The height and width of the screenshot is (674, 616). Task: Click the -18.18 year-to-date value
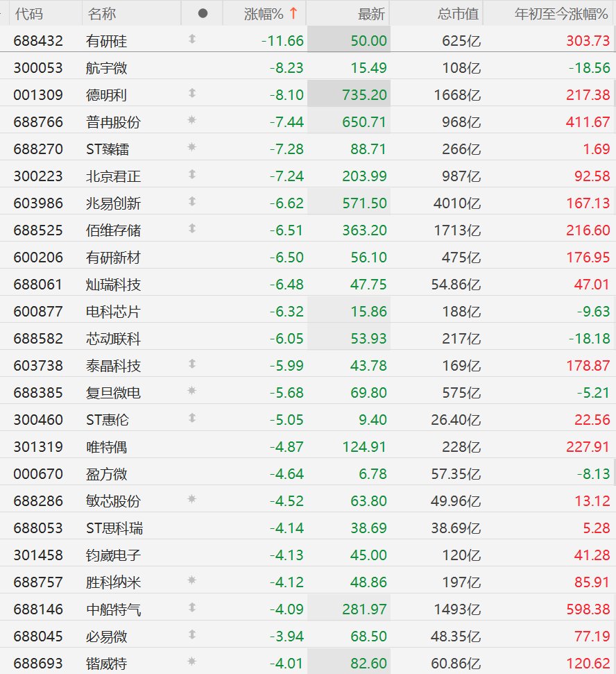click(x=590, y=339)
